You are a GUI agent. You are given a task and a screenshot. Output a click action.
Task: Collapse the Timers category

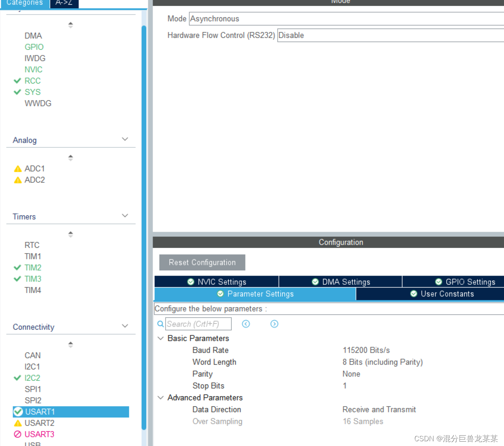[125, 215]
